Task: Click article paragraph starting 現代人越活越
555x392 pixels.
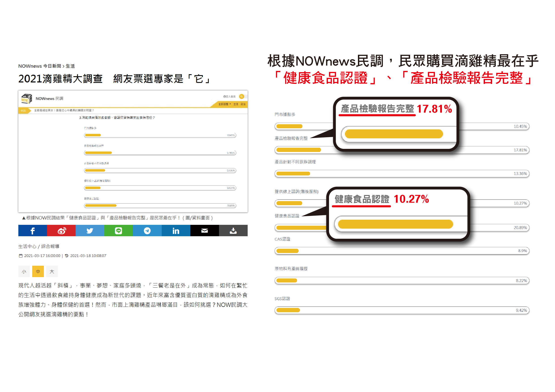Action: [x=133, y=300]
